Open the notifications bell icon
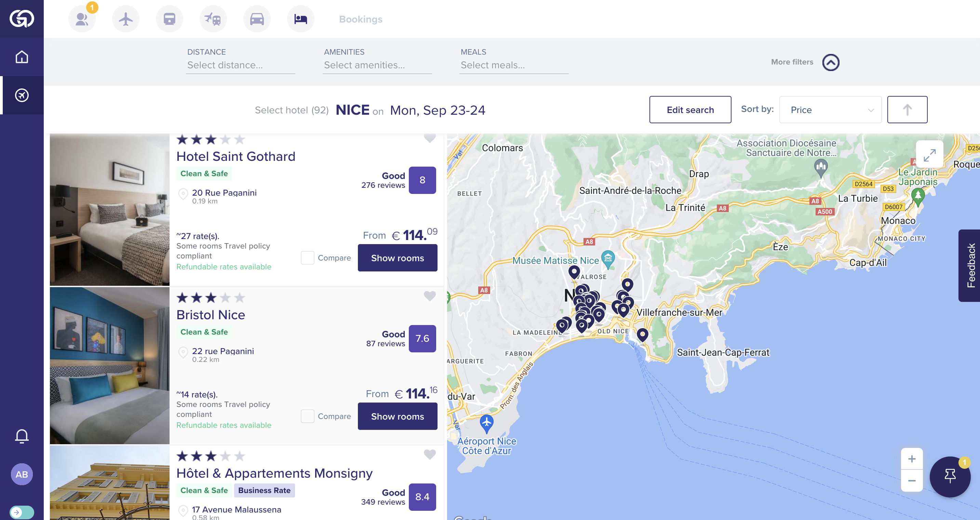980x520 pixels. coord(22,436)
